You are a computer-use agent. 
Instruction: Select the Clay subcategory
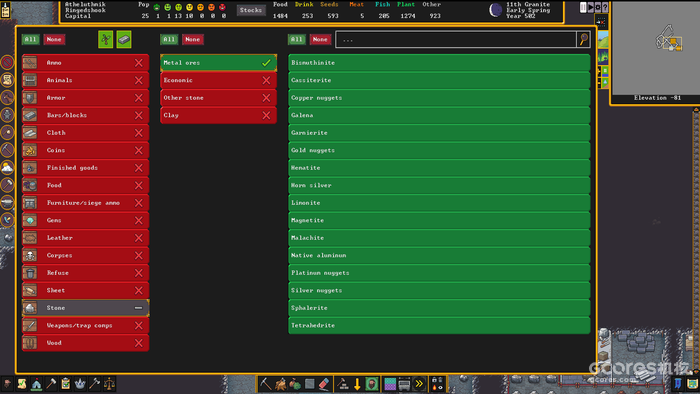click(x=218, y=115)
